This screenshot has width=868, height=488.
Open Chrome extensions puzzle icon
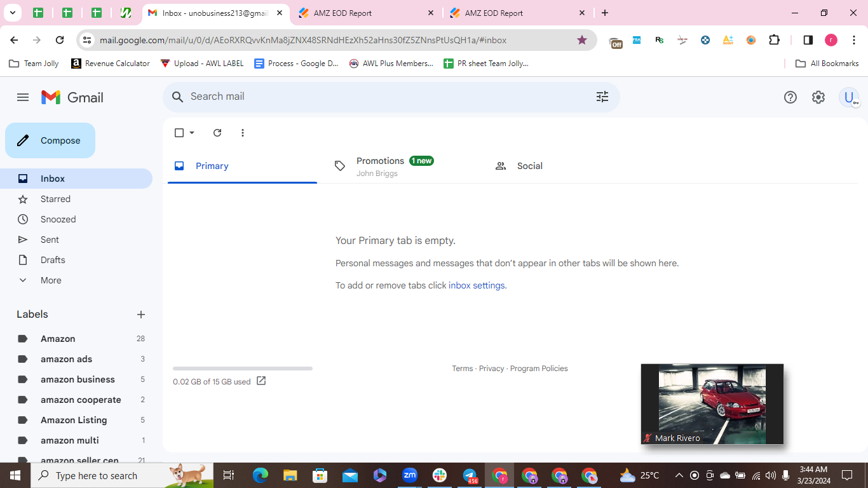tap(774, 40)
